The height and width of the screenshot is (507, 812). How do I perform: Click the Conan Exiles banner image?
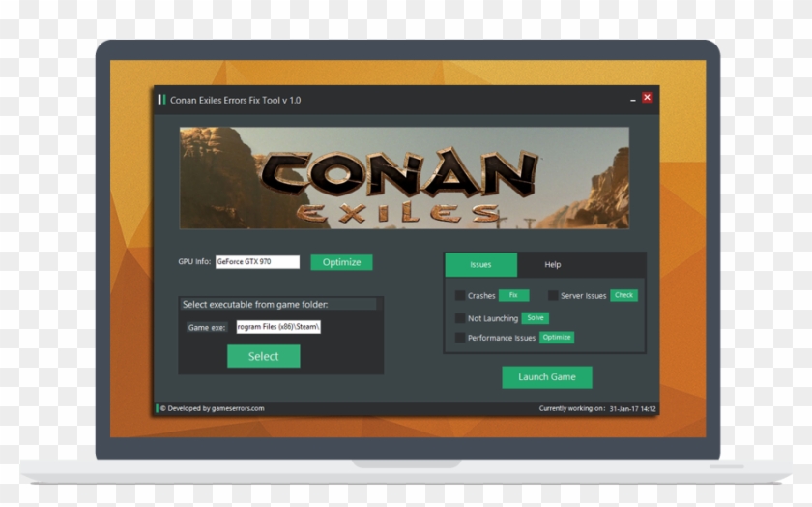click(x=404, y=178)
